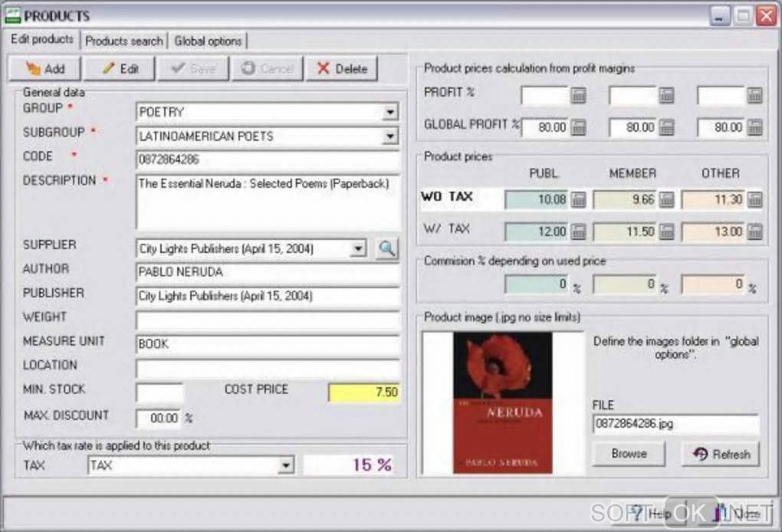This screenshot has height=532, width=782.
Task: Click third PROFIT % input field
Action: pyautogui.click(x=721, y=95)
